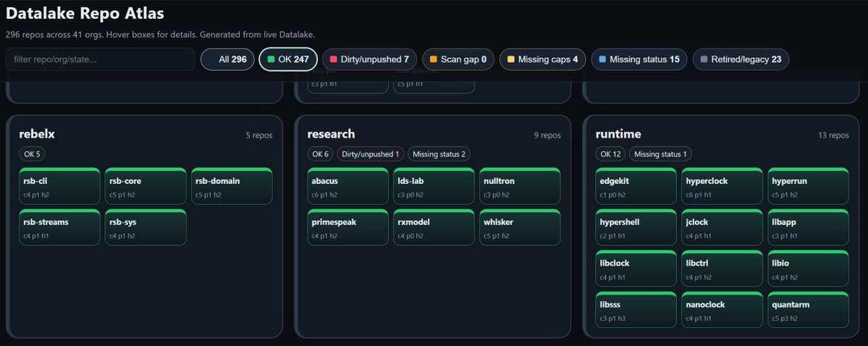Click the blue swatch on Missing status chip
This screenshot has width=868, height=346.
pos(602,59)
